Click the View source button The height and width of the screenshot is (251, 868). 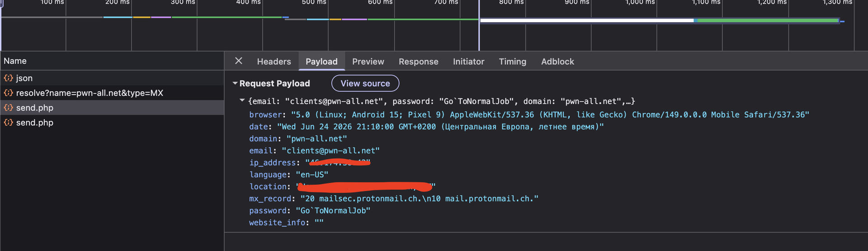365,83
